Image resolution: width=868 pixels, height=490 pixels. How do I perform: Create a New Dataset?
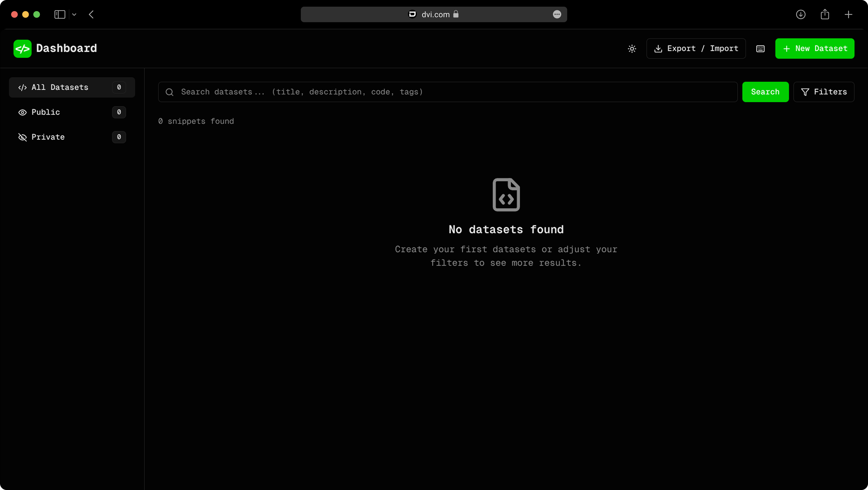tap(814, 48)
